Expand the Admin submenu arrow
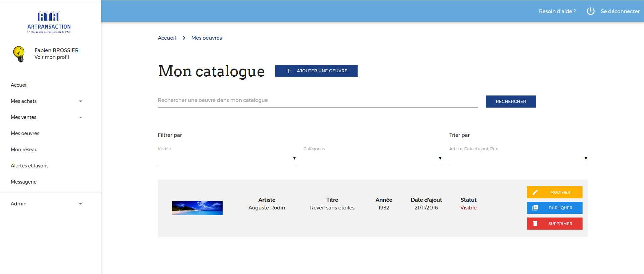Viewport: 644px width, 274px height. (81, 204)
